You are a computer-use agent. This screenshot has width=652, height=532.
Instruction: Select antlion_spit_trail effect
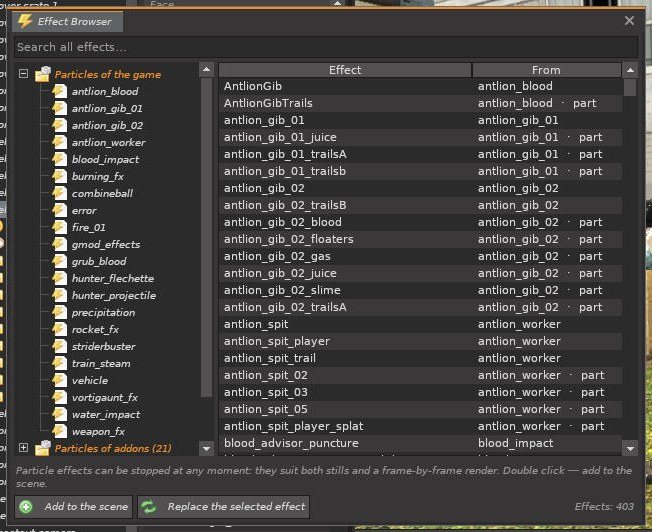pos(420,358)
